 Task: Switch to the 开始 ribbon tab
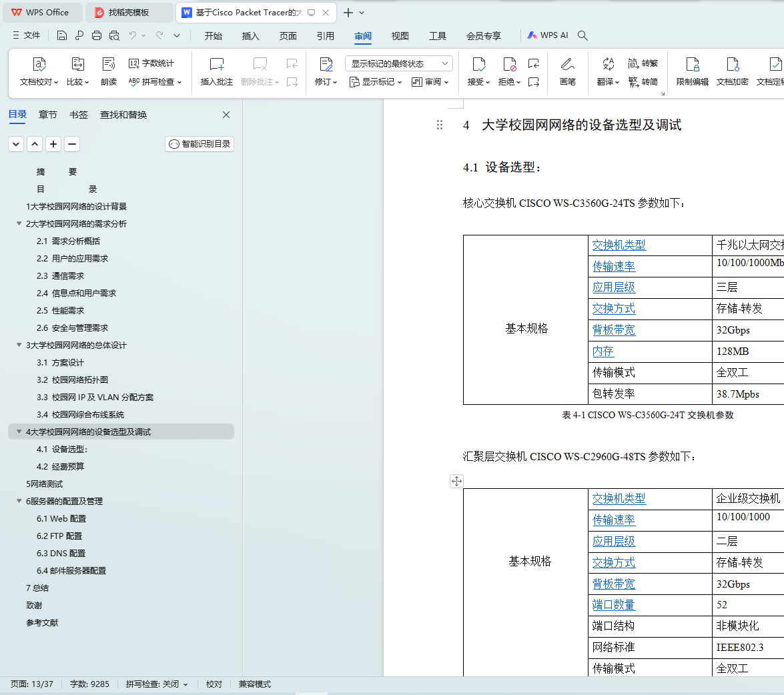213,36
